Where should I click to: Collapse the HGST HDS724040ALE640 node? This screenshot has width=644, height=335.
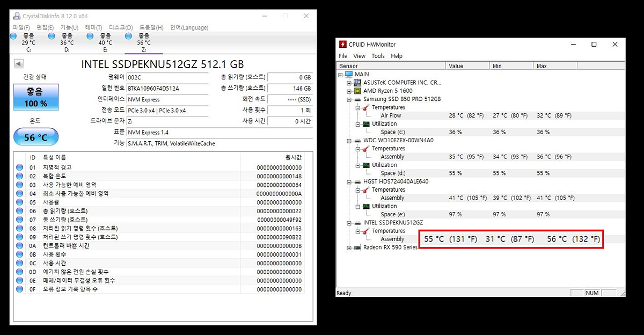click(349, 181)
